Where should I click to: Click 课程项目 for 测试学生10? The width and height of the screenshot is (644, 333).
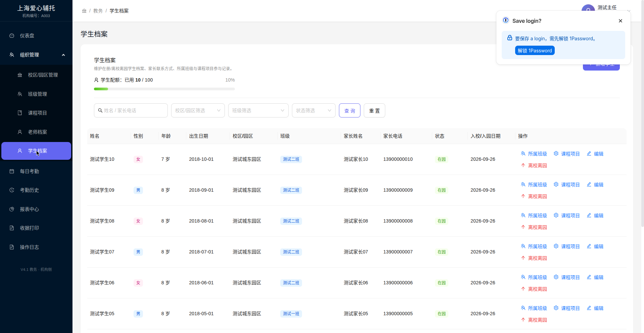coord(567,154)
